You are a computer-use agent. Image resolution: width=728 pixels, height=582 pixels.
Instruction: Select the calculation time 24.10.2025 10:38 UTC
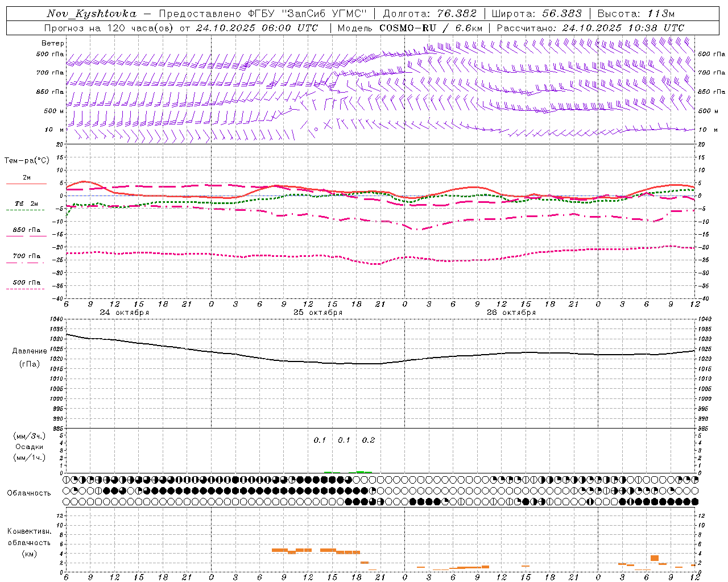click(623, 28)
